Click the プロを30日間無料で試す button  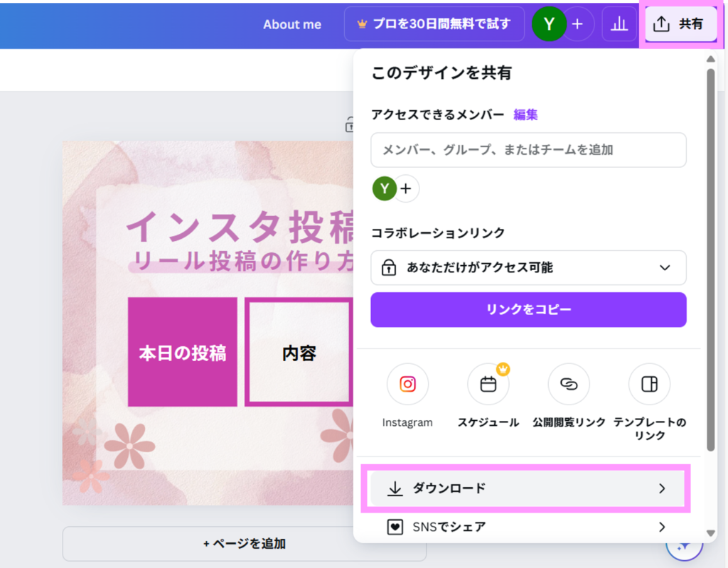click(434, 24)
